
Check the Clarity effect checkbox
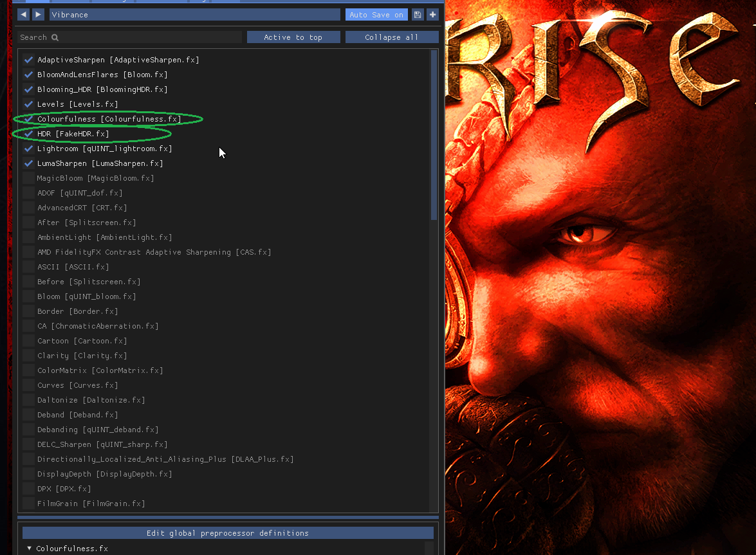click(x=28, y=356)
